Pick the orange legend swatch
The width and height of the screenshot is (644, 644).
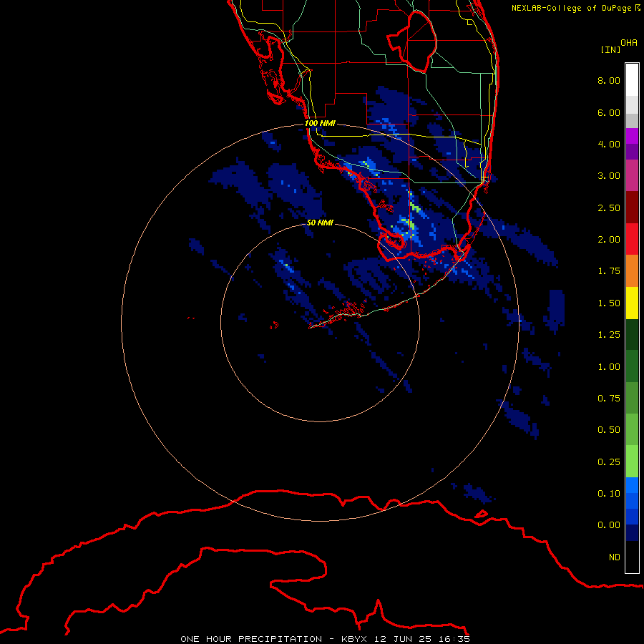click(x=632, y=271)
